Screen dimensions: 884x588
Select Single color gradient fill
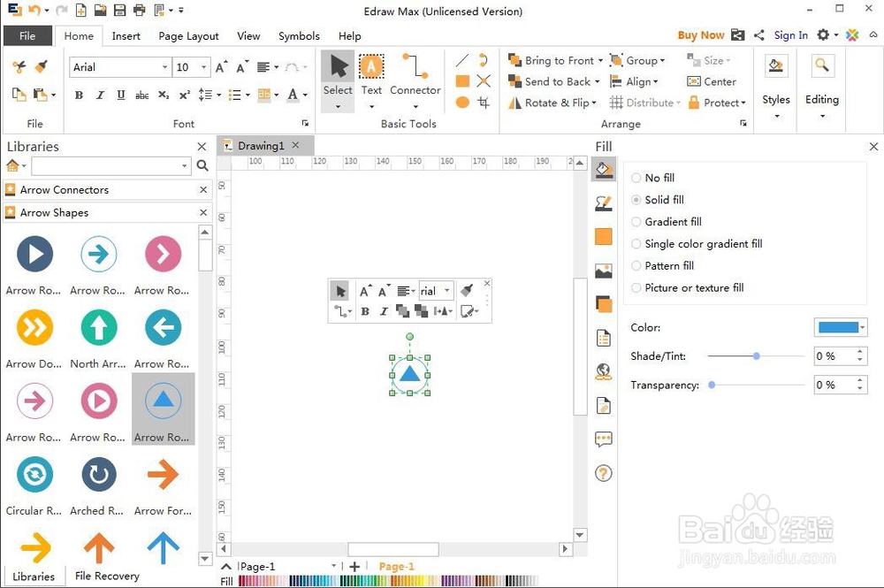pyautogui.click(x=697, y=243)
